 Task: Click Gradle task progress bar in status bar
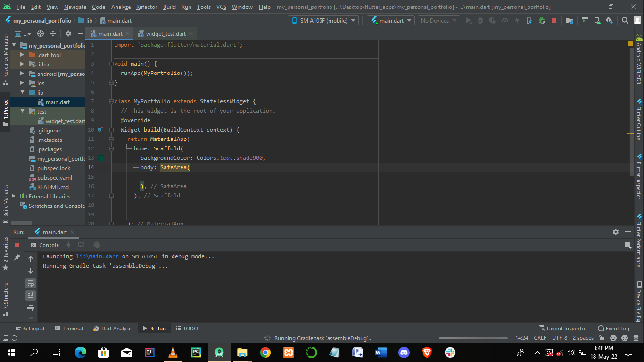(474, 338)
